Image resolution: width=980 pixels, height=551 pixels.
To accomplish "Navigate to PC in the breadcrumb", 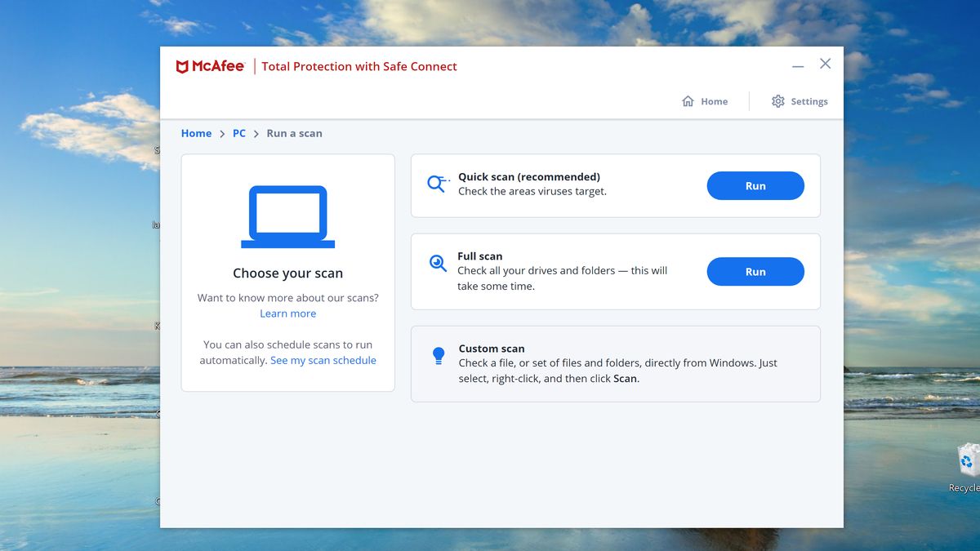I will click(x=238, y=133).
